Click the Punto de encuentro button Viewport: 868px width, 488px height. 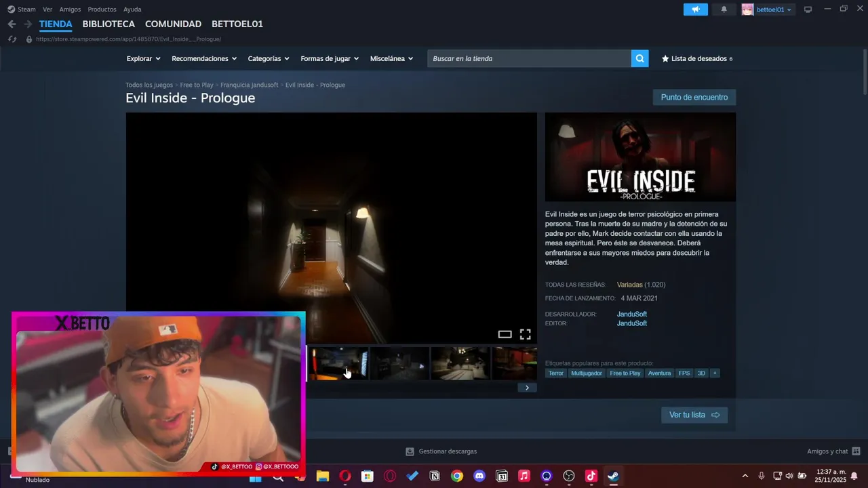(x=694, y=98)
